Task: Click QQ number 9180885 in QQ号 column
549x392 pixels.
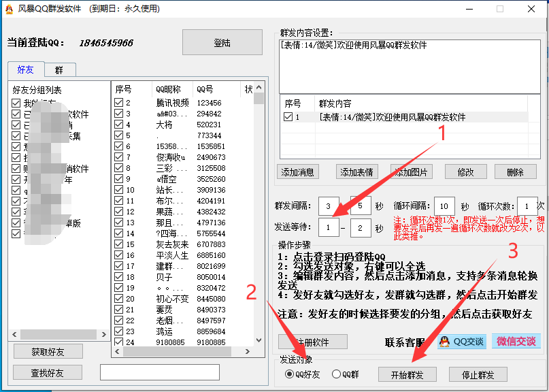Action: click(x=211, y=342)
